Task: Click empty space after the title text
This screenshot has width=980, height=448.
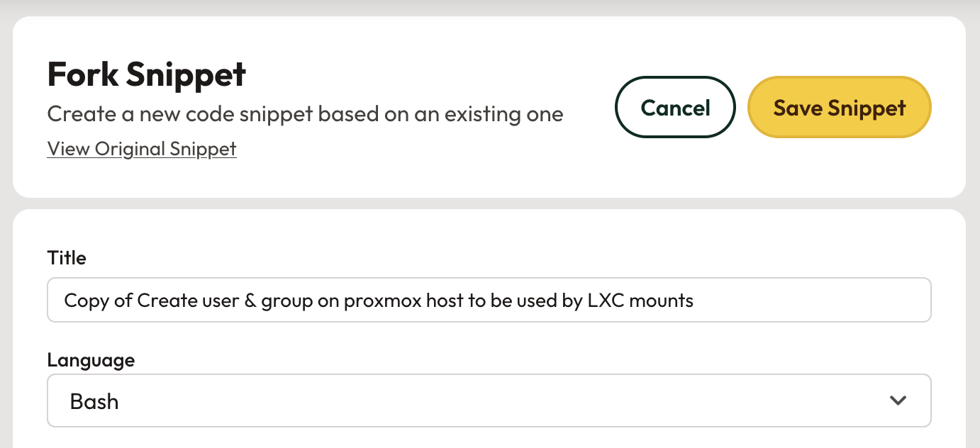Action: (x=808, y=301)
